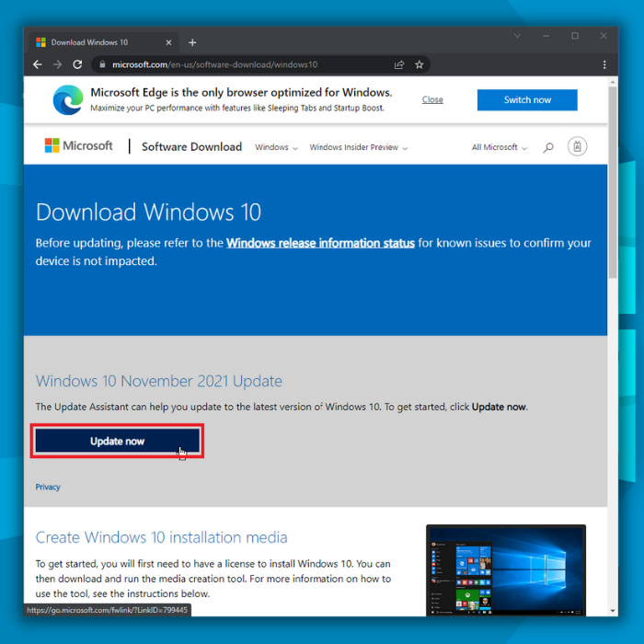Click the scrollbar up arrow

pos(613,82)
